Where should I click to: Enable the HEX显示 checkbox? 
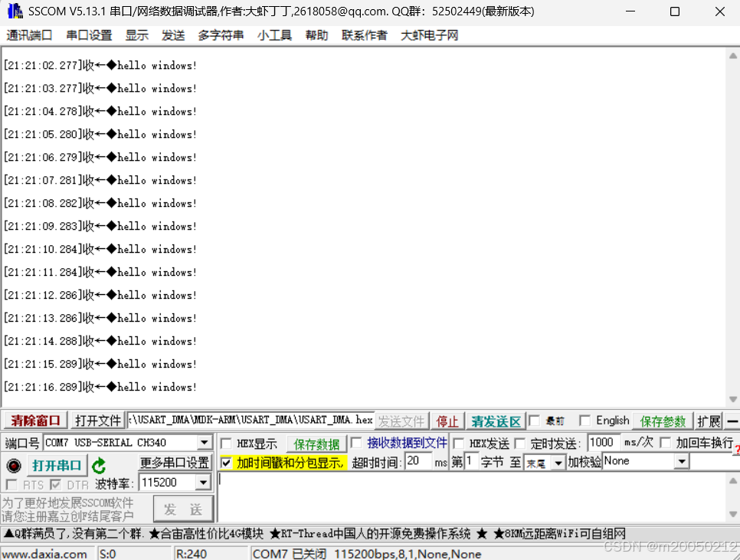(x=225, y=442)
